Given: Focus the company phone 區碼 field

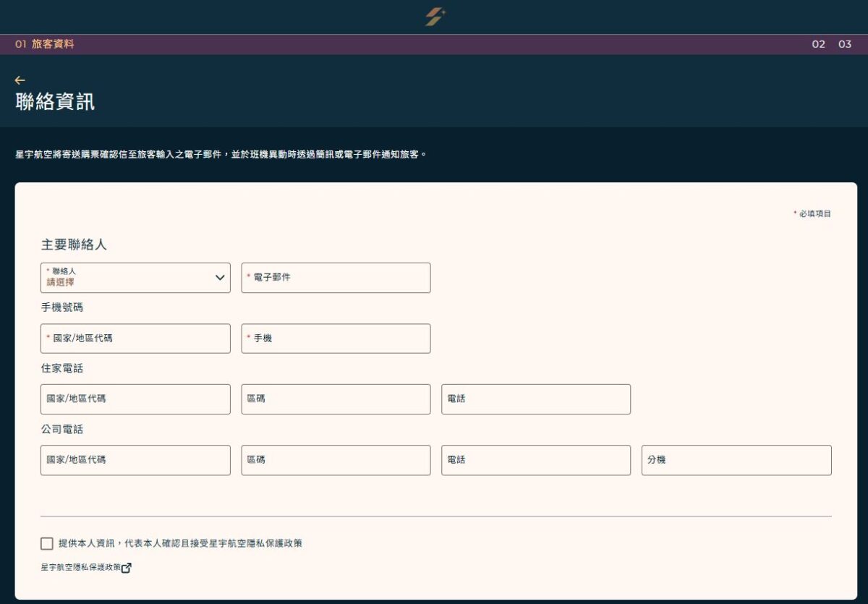Looking at the screenshot, I should (336, 460).
